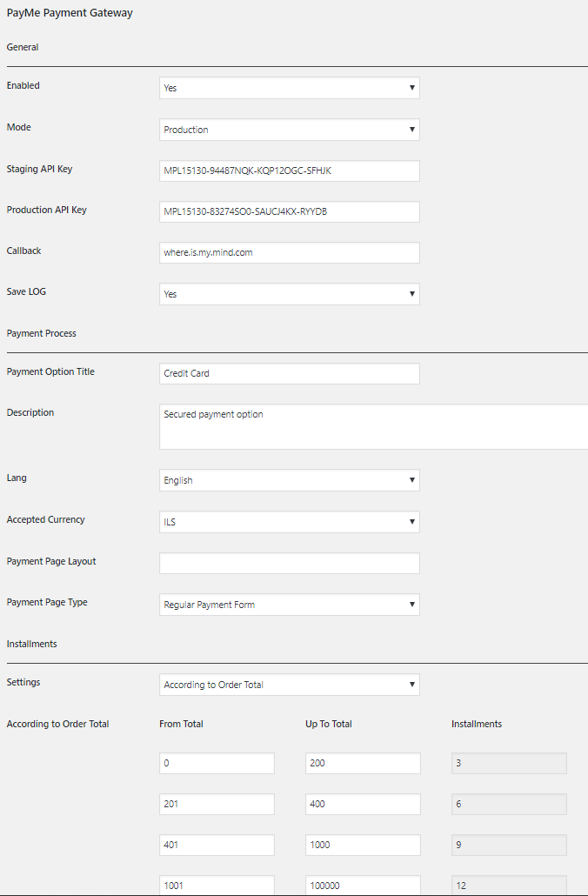
Task: Expand the Payment Page Type dropdown
Action: click(289, 605)
